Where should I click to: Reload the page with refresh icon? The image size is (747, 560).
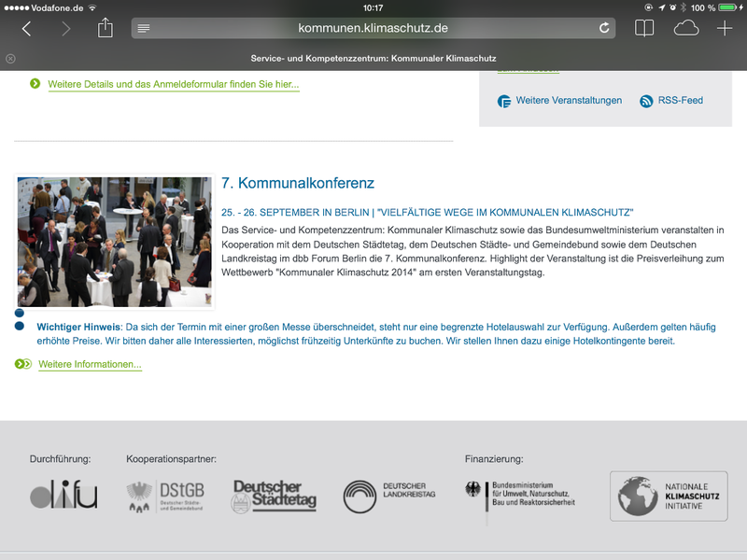point(604,28)
